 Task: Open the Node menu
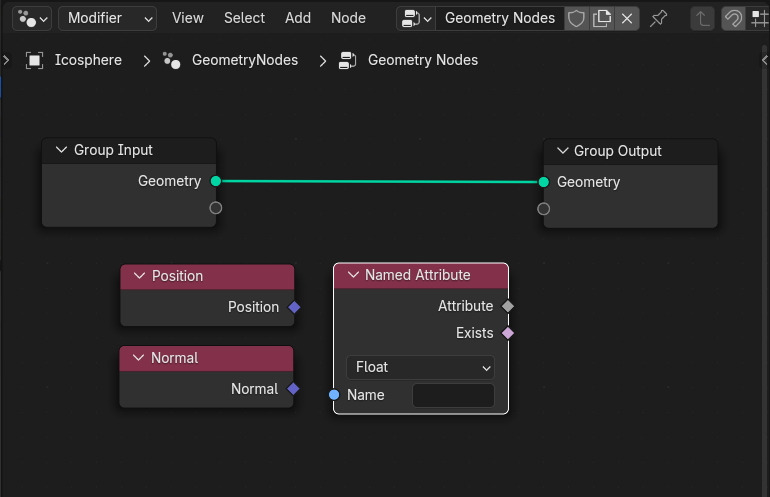pyautogui.click(x=348, y=18)
